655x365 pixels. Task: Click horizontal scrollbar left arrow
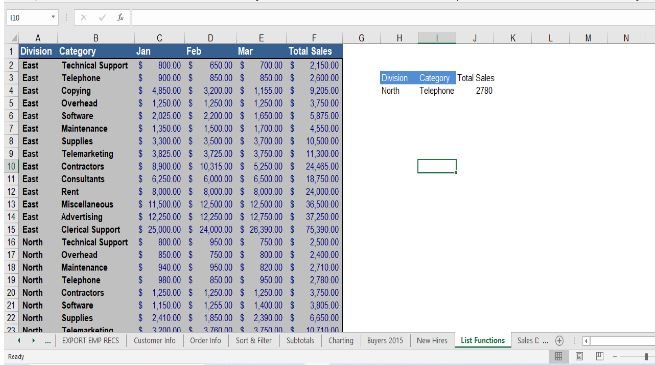[586, 341]
